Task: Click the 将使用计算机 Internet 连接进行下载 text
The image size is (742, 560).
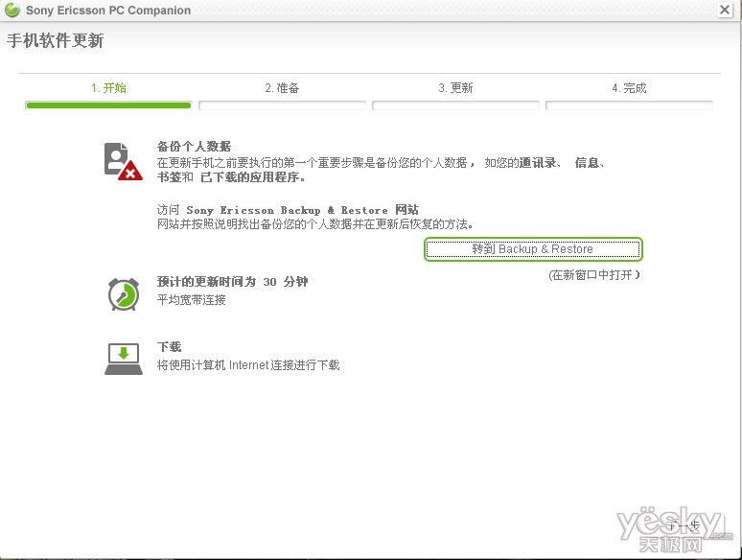Action: pyautogui.click(x=248, y=365)
